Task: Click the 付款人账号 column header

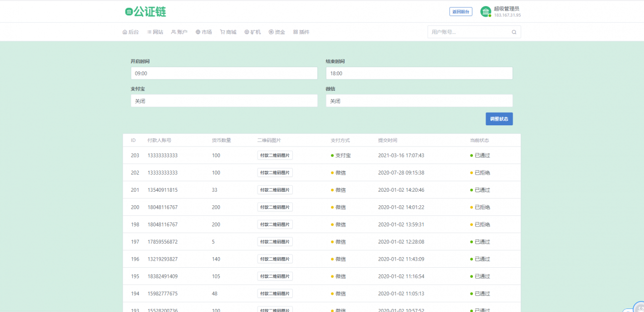Action: 159,140
